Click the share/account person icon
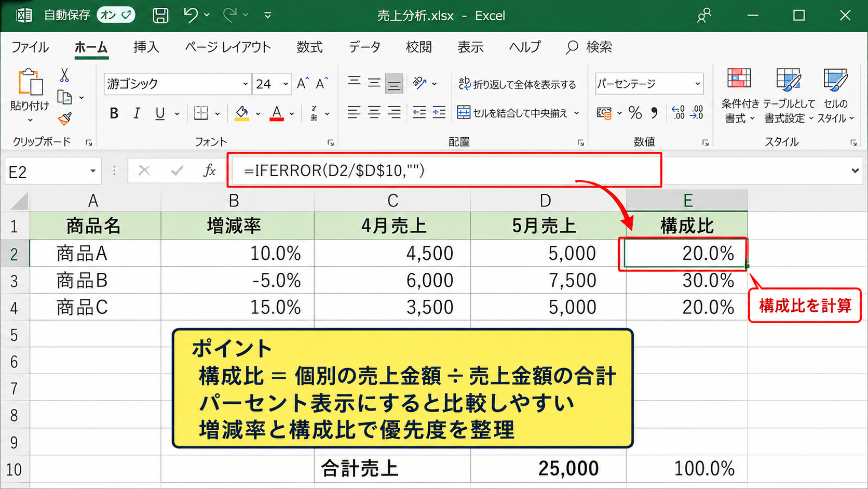Viewport: 868px width, 489px height. (704, 16)
